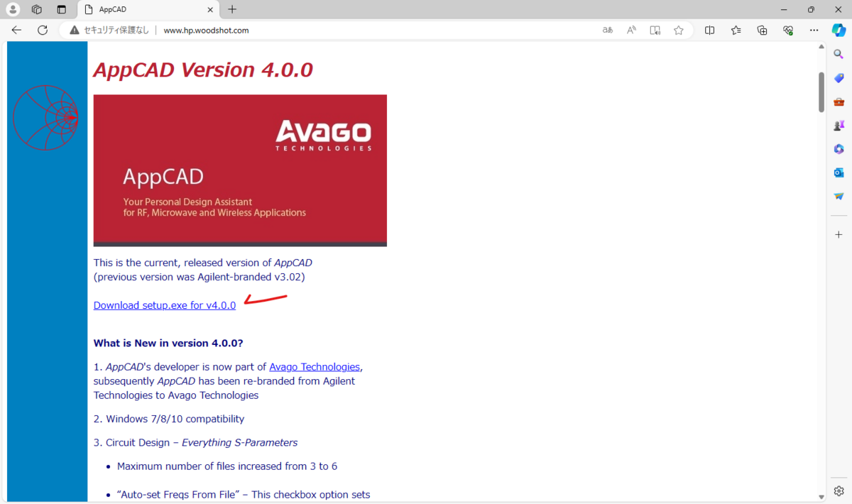The height and width of the screenshot is (504, 852).
Task: Customize sidebar with plus button
Action: pyautogui.click(x=839, y=234)
